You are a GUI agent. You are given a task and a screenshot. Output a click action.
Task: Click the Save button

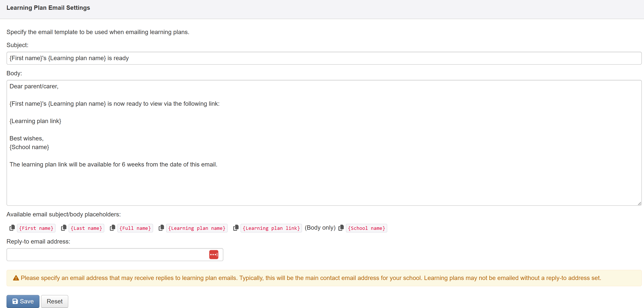pyautogui.click(x=23, y=301)
